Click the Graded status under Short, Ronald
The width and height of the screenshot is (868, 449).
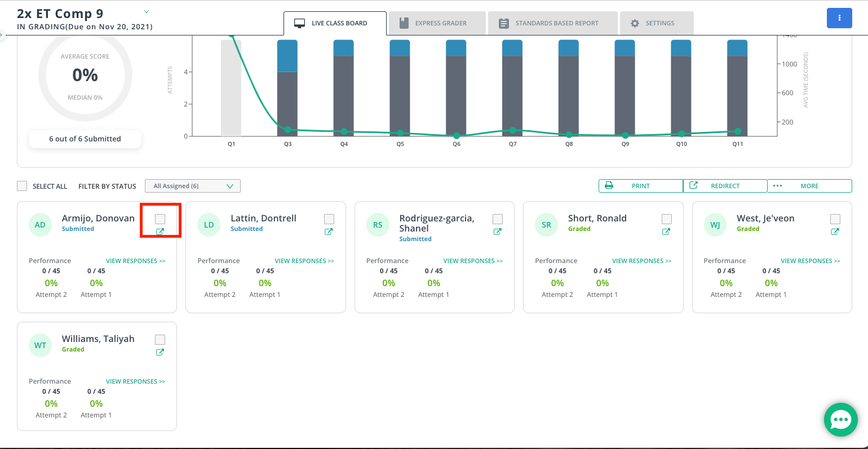coord(579,229)
